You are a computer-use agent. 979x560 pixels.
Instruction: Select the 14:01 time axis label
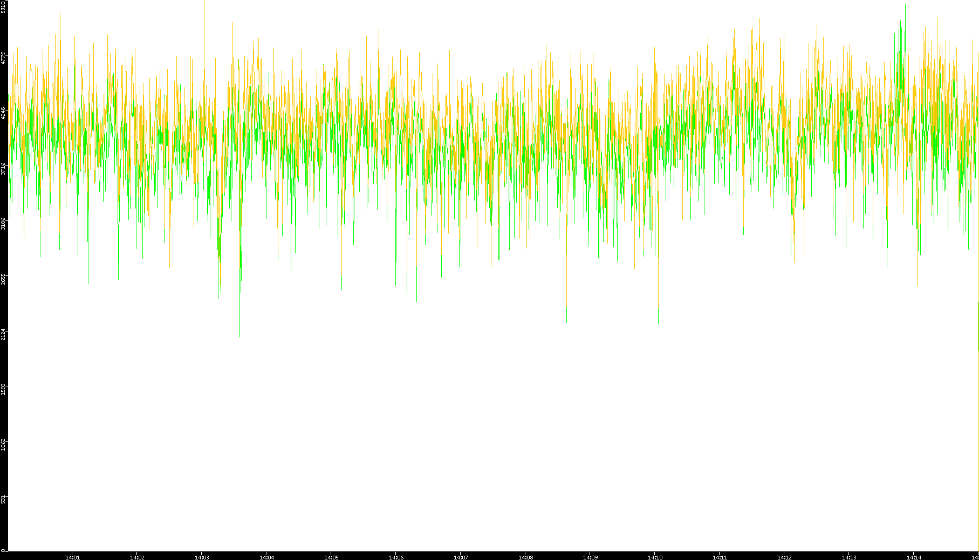72,557
